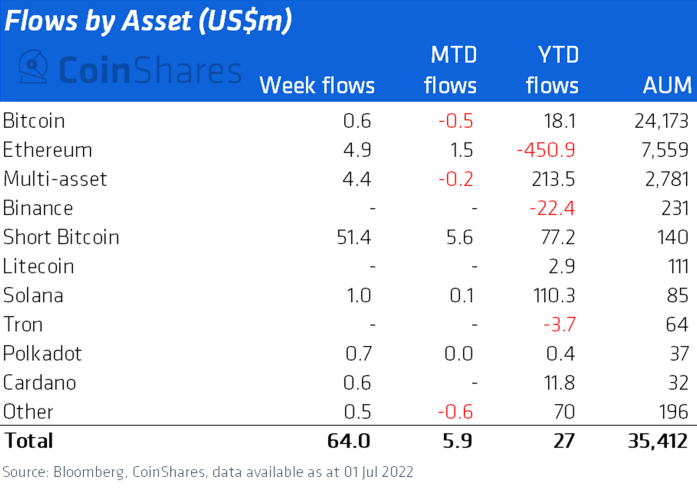The image size is (697, 490).
Task: Select the Ethereum row label
Action: point(47,150)
